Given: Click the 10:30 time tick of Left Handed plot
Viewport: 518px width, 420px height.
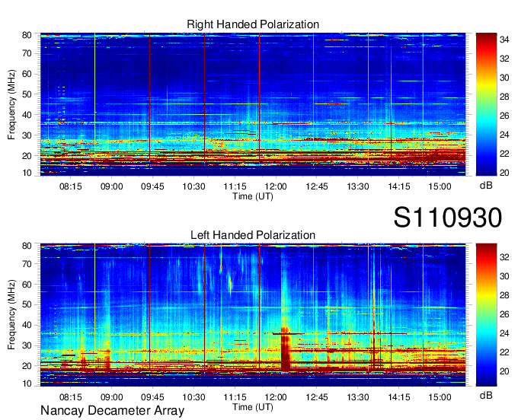Looking at the screenshot, I should click(x=193, y=397).
